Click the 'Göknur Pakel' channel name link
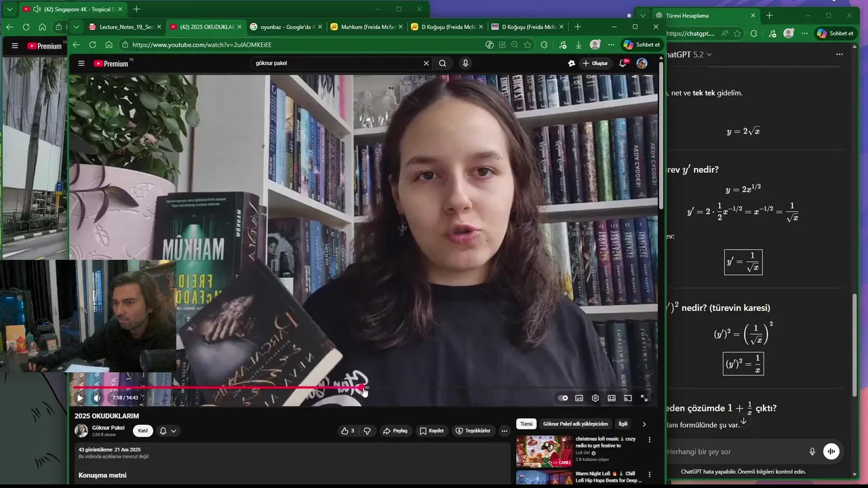This screenshot has height=488, width=868. 108,428
